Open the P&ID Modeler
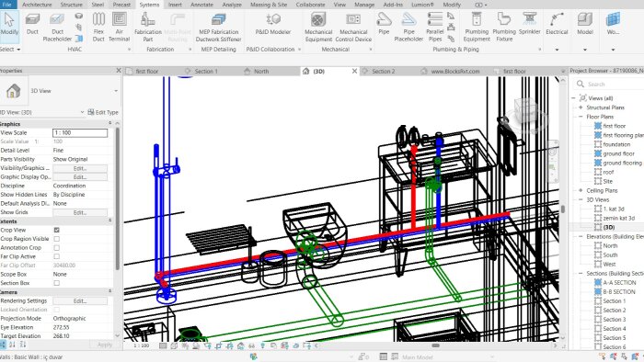Image resolution: width=644 pixels, height=362 pixels. point(273,24)
